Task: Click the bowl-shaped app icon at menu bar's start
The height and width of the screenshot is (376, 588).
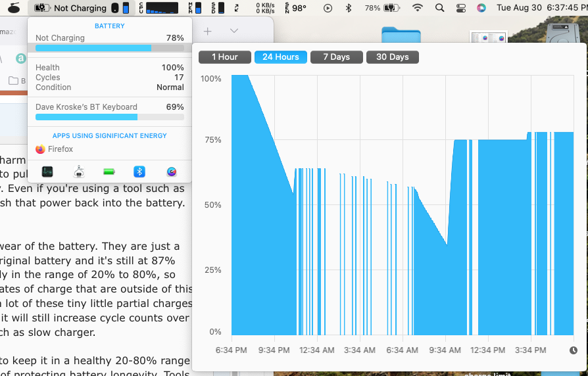Action: pos(14,8)
